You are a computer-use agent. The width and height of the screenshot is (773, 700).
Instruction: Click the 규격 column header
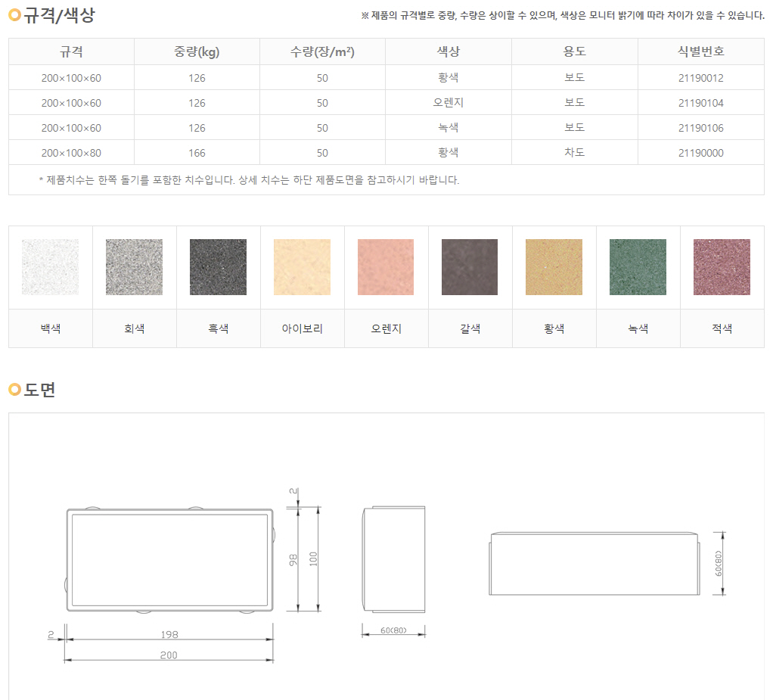(70, 51)
